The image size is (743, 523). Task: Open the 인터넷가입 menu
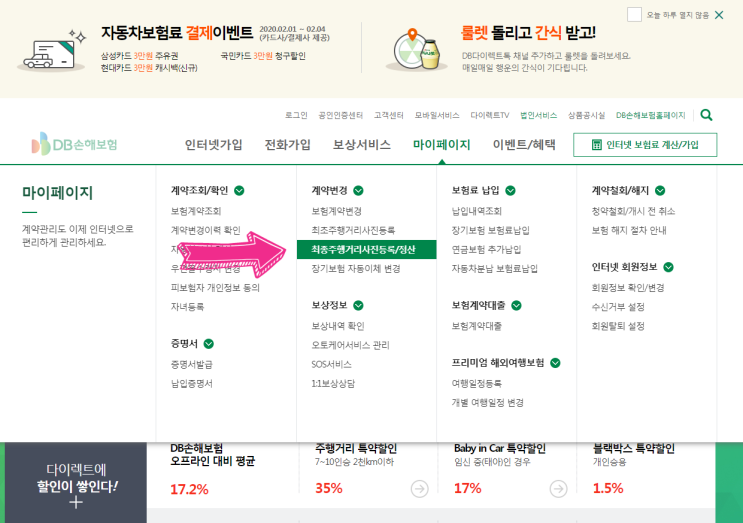(x=213, y=144)
